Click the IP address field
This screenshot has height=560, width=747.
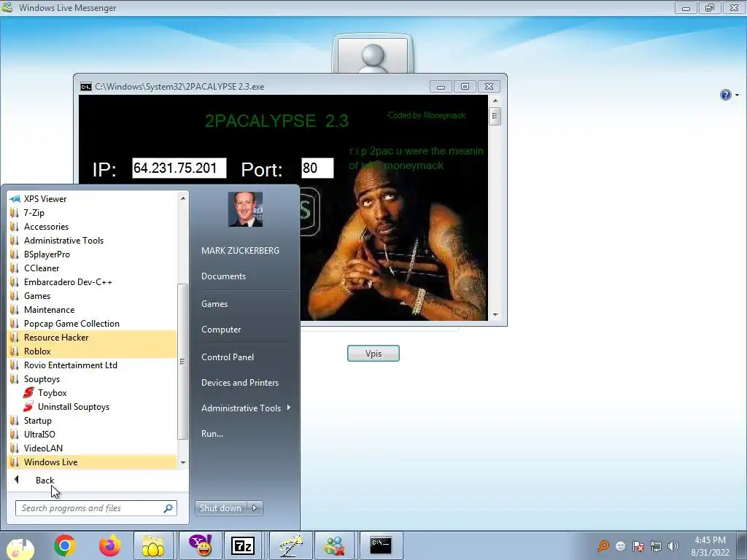click(x=179, y=168)
